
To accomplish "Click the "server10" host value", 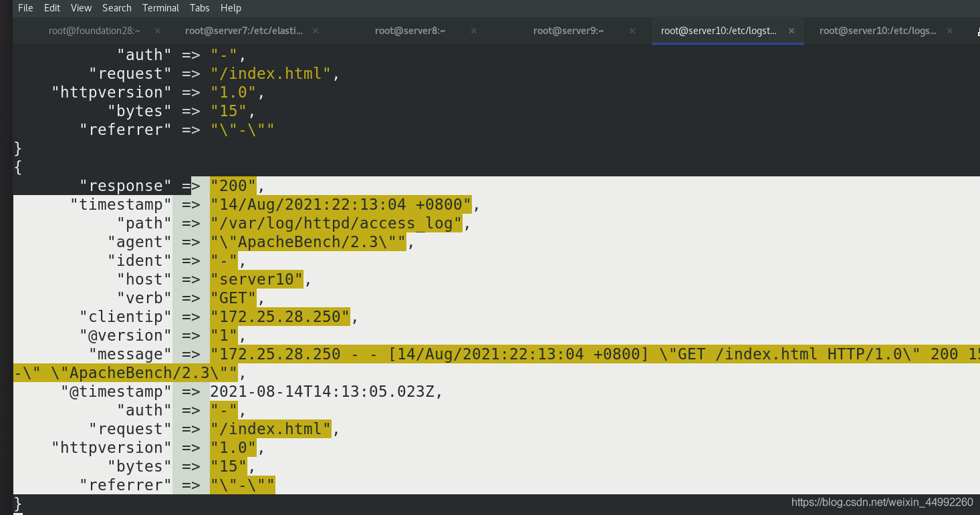I will 257,279.
